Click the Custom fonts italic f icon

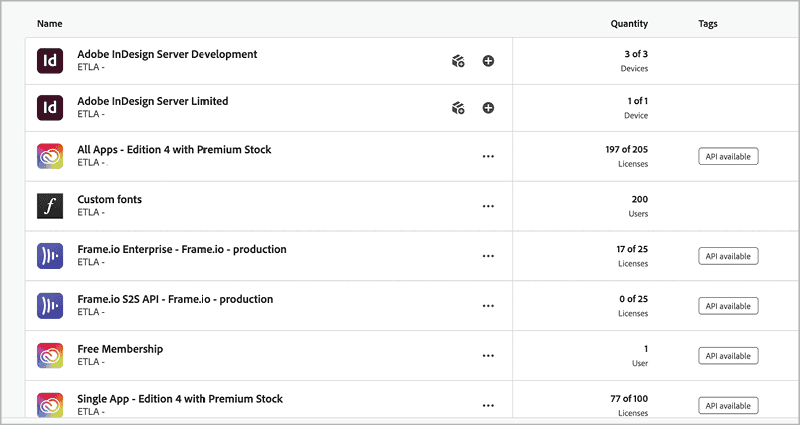pos(50,206)
